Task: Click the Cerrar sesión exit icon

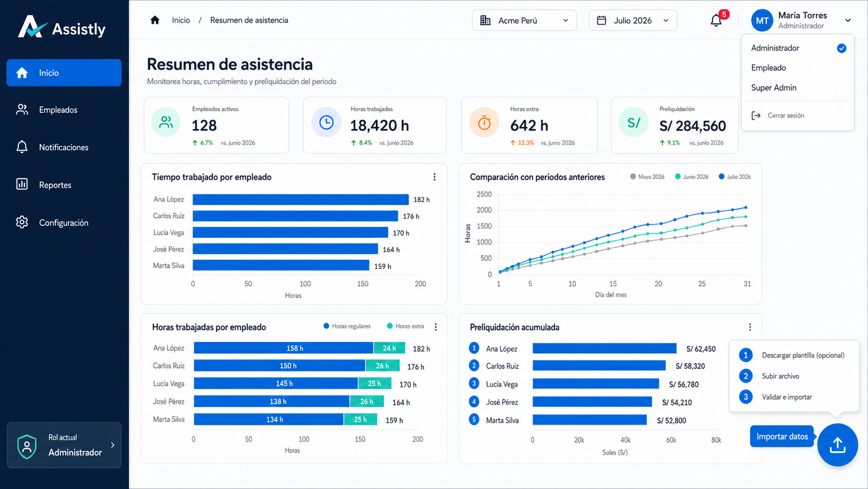Action: (756, 115)
